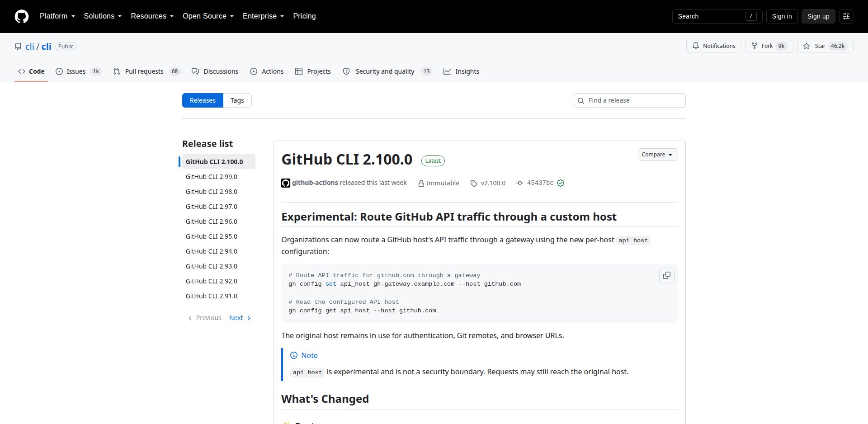868x424 pixels.
Task: Click the Public visibility badge
Action: (66, 47)
